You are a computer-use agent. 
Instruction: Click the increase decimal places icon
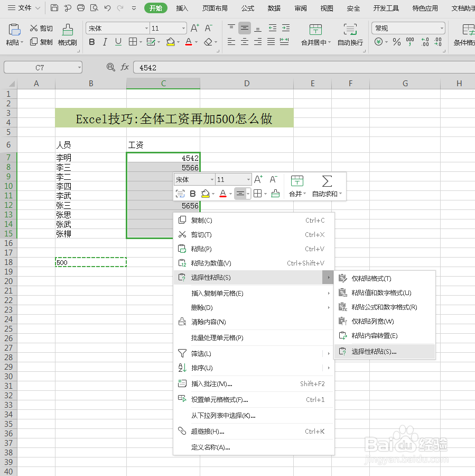click(x=425, y=42)
